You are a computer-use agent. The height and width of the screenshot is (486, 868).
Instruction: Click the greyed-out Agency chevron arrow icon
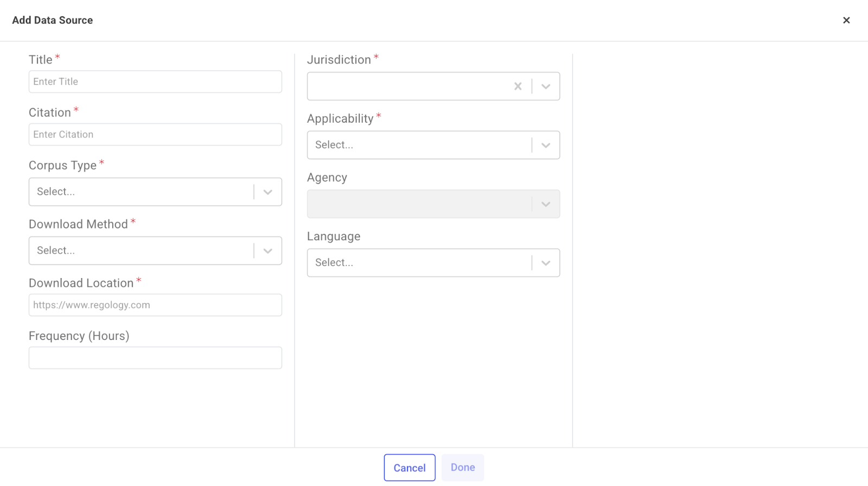coord(546,204)
